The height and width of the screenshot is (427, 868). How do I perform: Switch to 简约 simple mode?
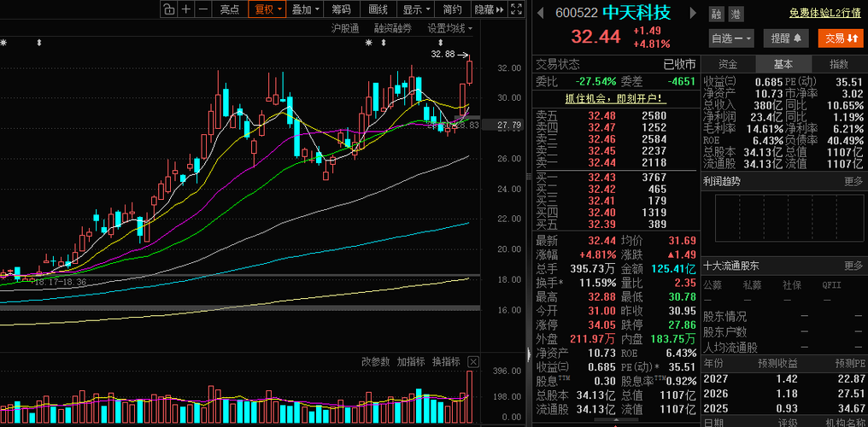pos(452,9)
